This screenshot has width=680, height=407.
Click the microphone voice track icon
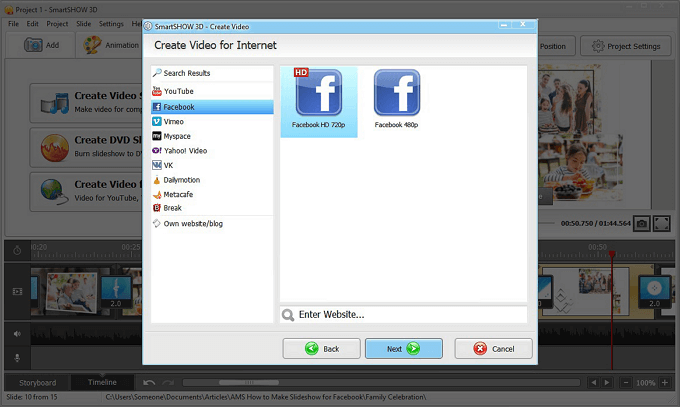click(x=17, y=358)
